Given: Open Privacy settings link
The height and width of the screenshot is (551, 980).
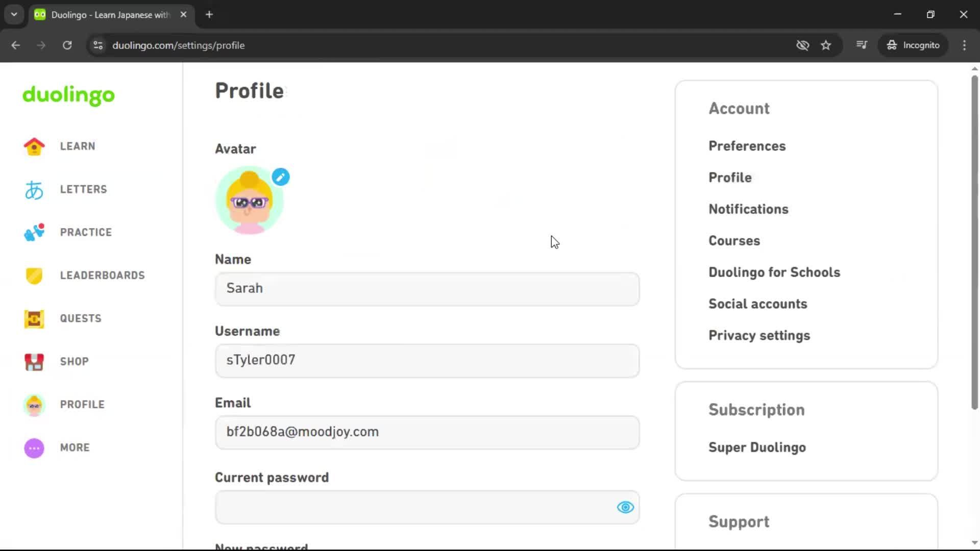Looking at the screenshot, I should [759, 336].
